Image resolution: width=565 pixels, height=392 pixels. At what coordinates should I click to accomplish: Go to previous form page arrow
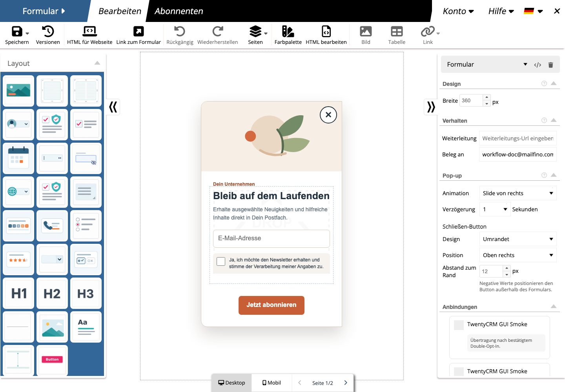[300, 383]
